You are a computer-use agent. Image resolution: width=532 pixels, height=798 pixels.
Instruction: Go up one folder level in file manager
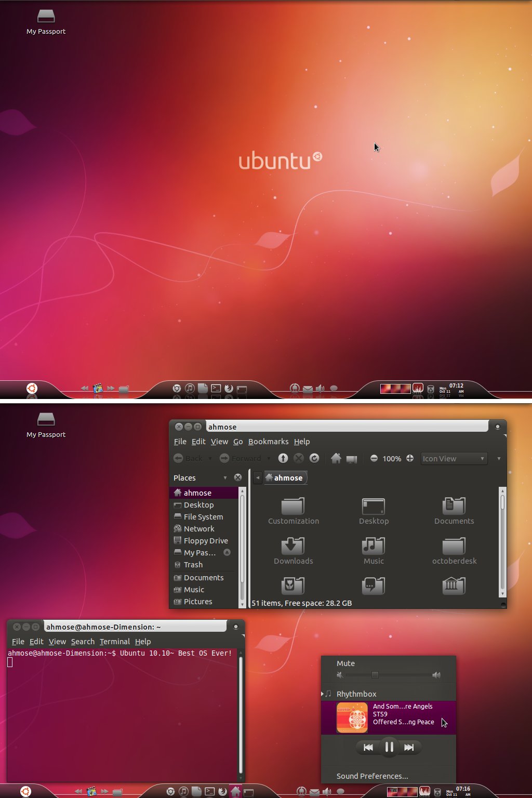tap(283, 458)
